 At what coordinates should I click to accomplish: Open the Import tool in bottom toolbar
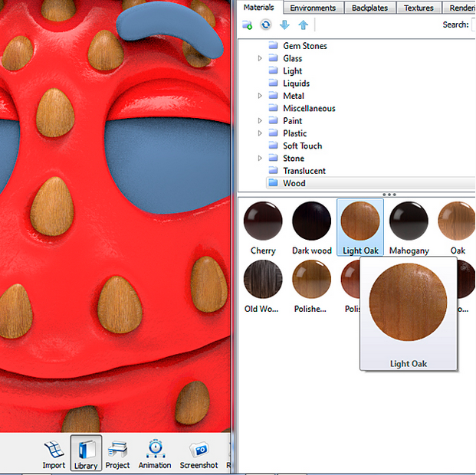[54, 453]
